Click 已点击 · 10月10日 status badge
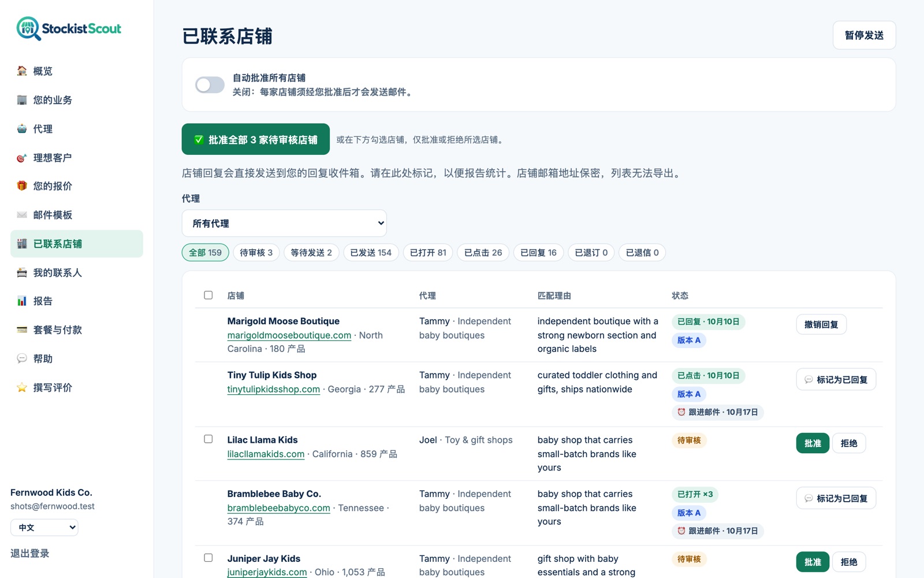The image size is (924, 578). 708,376
